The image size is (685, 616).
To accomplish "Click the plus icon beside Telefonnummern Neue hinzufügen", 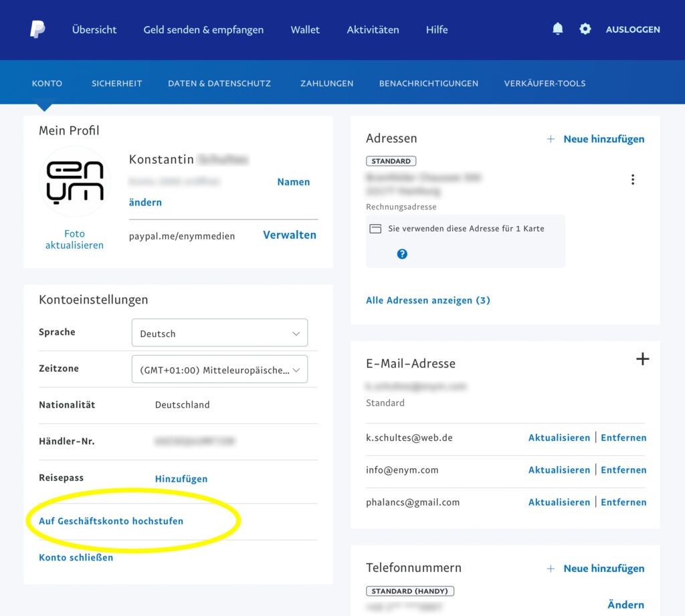I will tap(551, 569).
